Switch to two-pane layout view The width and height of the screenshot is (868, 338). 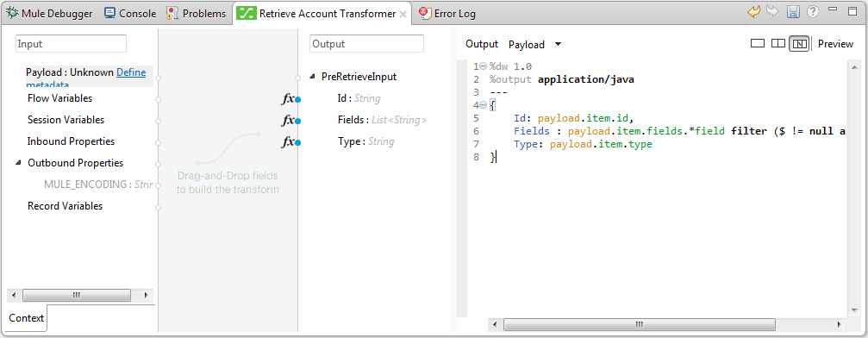point(778,43)
